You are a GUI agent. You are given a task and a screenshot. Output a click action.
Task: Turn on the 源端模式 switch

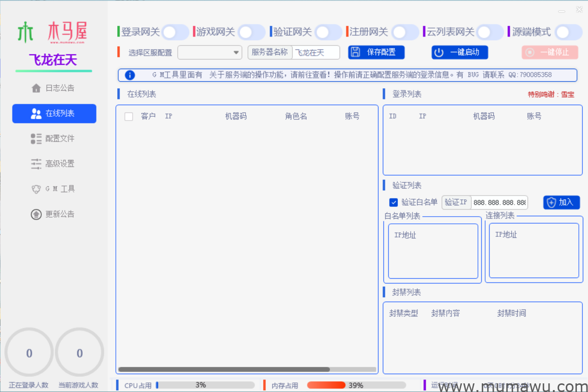(568, 31)
